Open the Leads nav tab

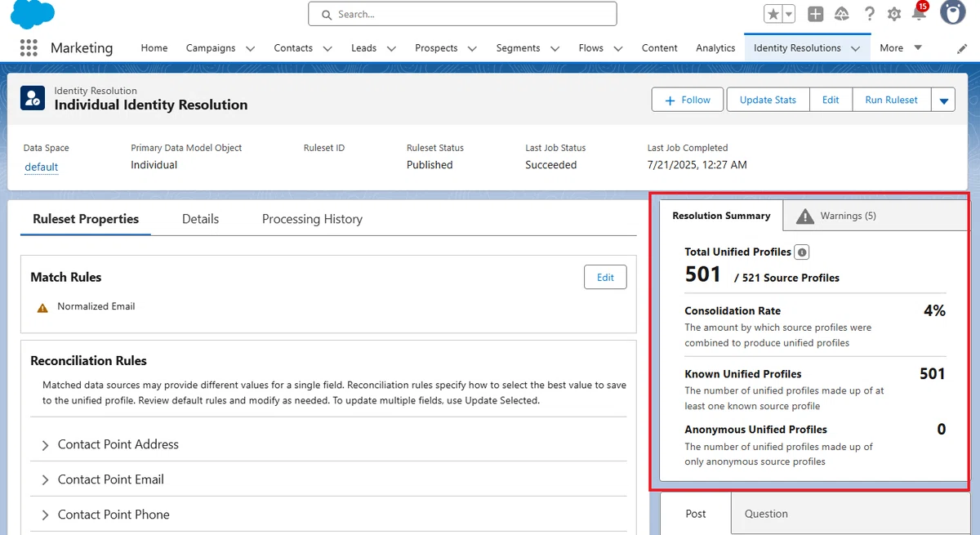pyautogui.click(x=364, y=48)
